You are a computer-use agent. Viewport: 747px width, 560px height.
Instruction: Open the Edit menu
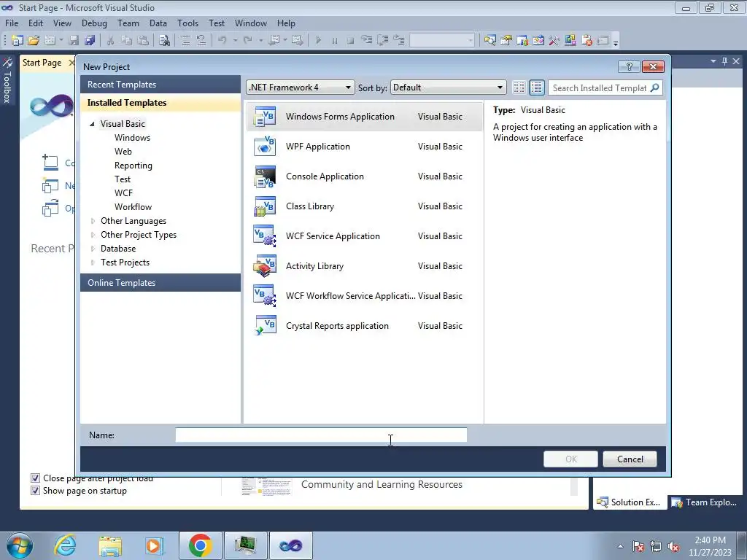coord(36,23)
